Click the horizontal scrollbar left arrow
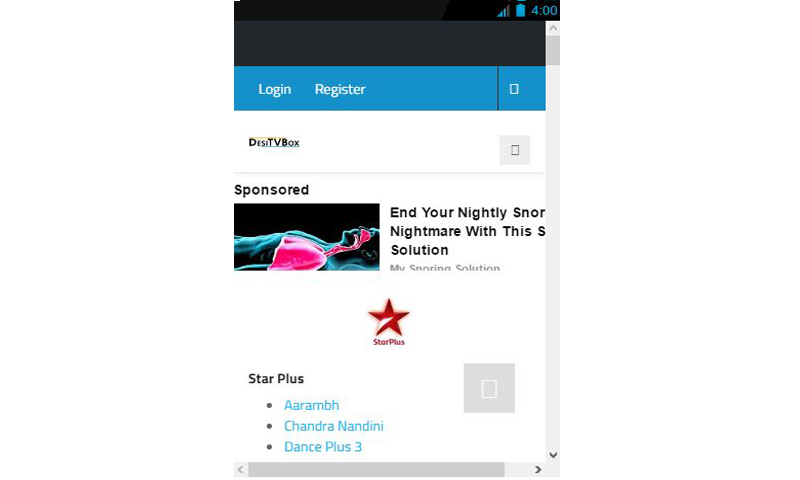This screenshot has height=480, width=800. tap(241, 469)
